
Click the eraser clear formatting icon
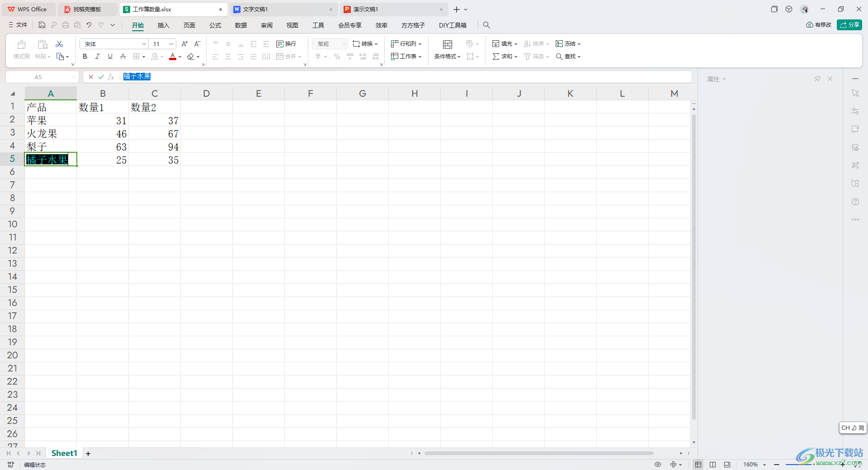[x=191, y=56]
